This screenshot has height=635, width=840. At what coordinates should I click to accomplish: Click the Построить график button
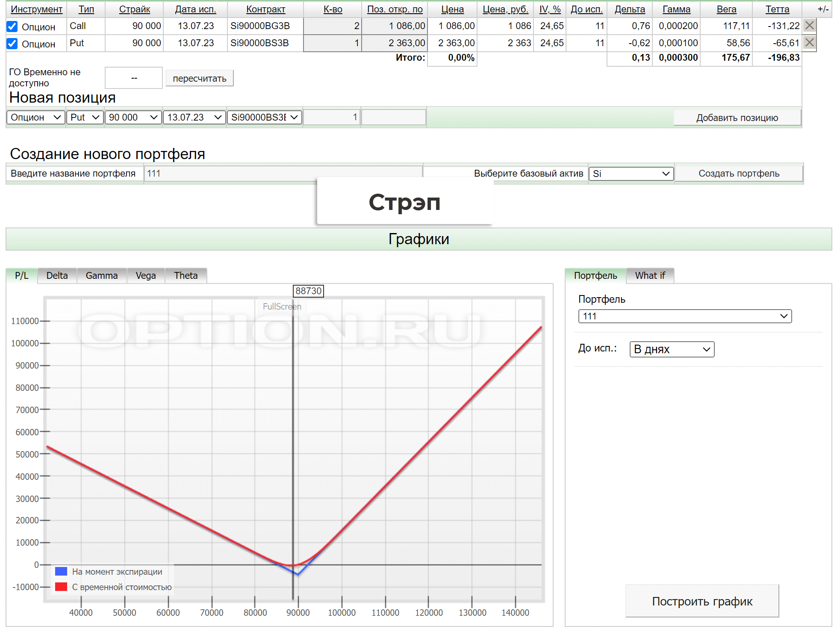[x=701, y=602]
